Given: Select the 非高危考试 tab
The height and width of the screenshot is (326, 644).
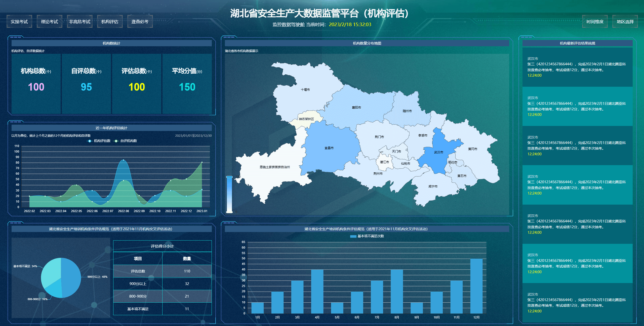Looking at the screenshot, I should click(x=80, y=22).
